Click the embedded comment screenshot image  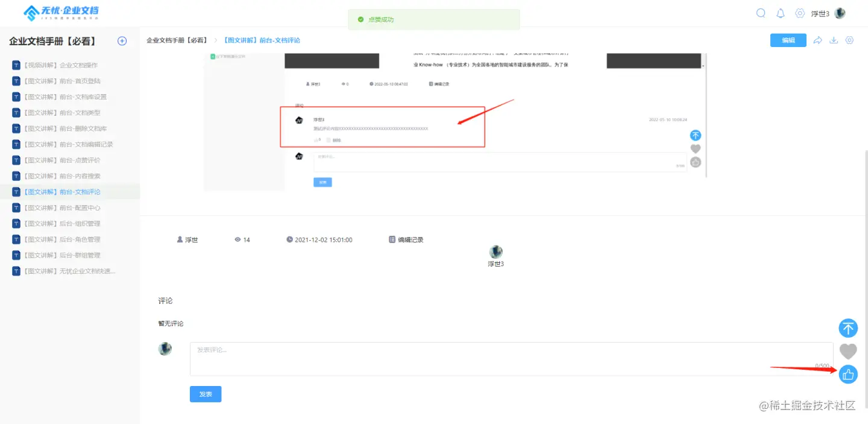[x=455, y=122]
